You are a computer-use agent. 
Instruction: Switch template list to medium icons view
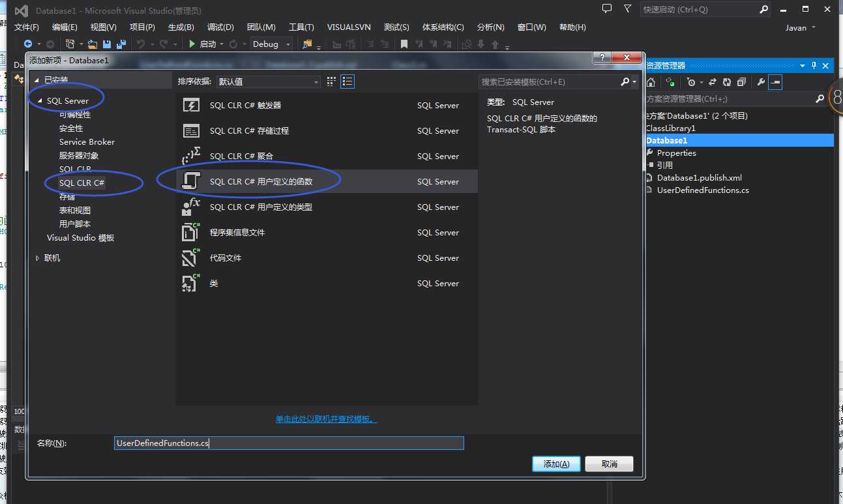pyautogui.click(x=348, y=82)
